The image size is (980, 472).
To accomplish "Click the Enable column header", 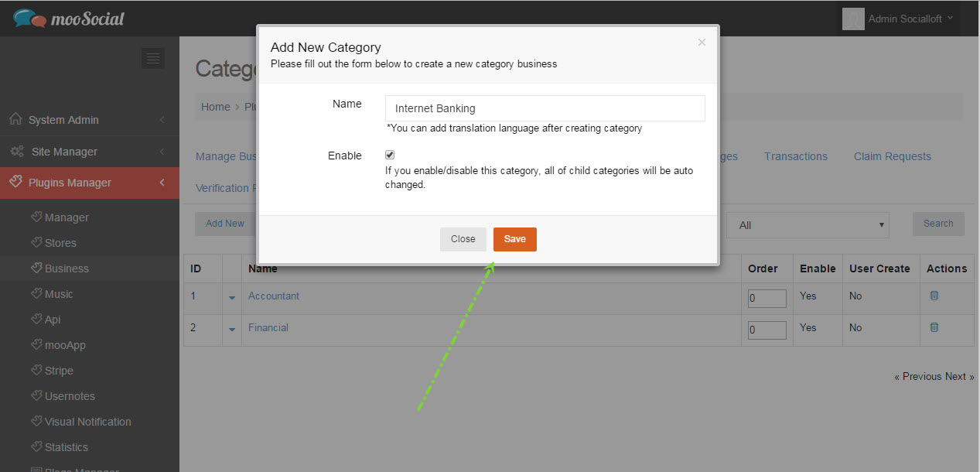I will point(818,268).
